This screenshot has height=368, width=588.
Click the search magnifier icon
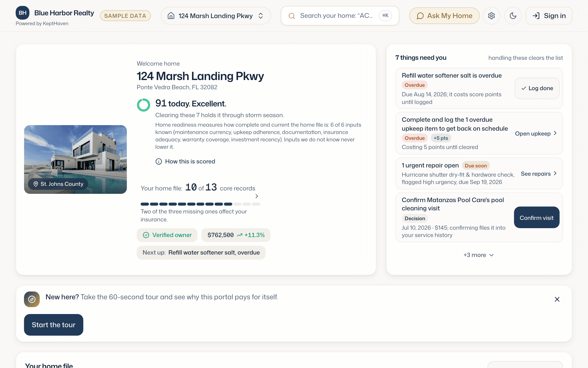292,16
